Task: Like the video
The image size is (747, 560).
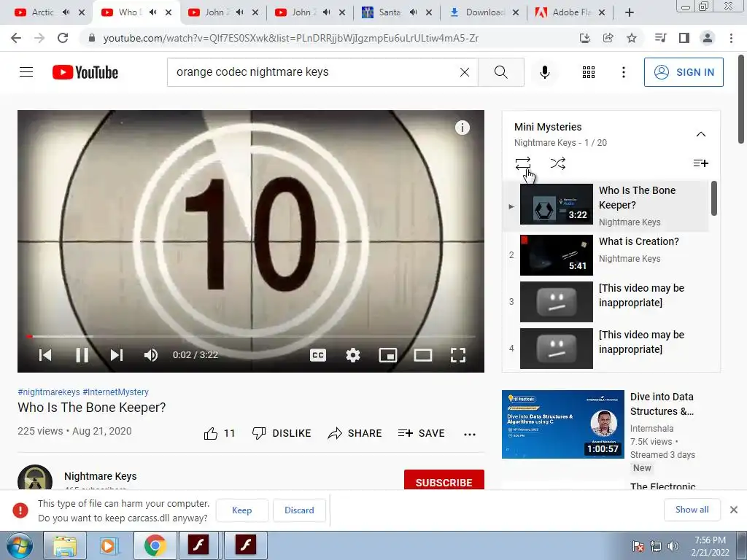Action: tap(219, 433)
